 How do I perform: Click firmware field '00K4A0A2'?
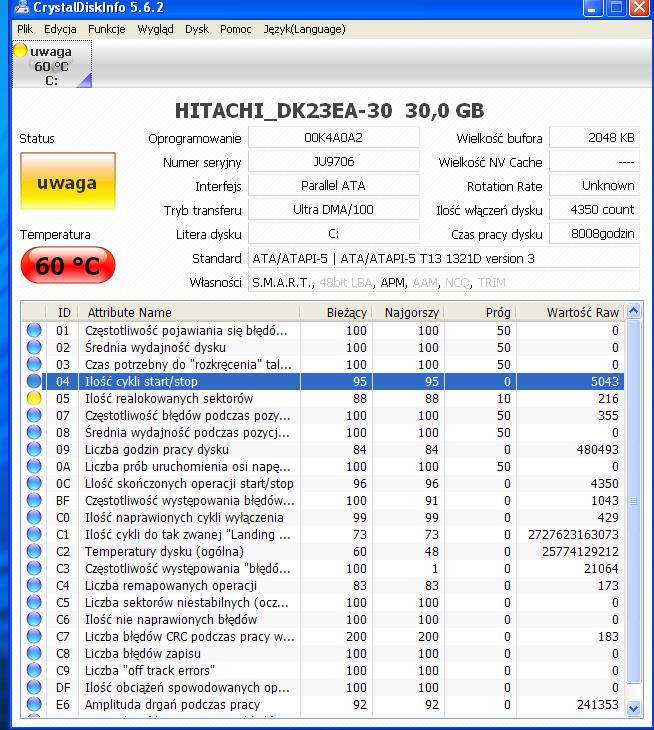tap(334, 138)
